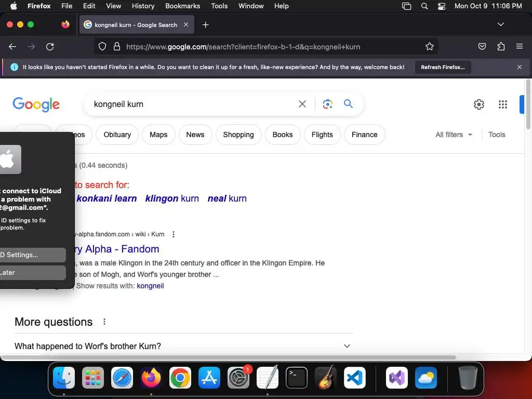Launch GarageBand from the dock
Viewport: 532px width, 399px height.
click(x=326, y=378)
